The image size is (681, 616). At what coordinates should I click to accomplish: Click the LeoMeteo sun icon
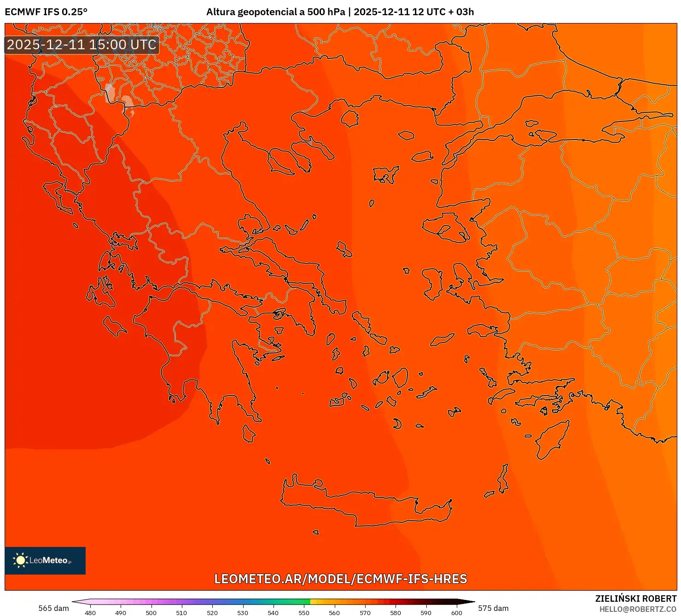[x=20, y=561]
